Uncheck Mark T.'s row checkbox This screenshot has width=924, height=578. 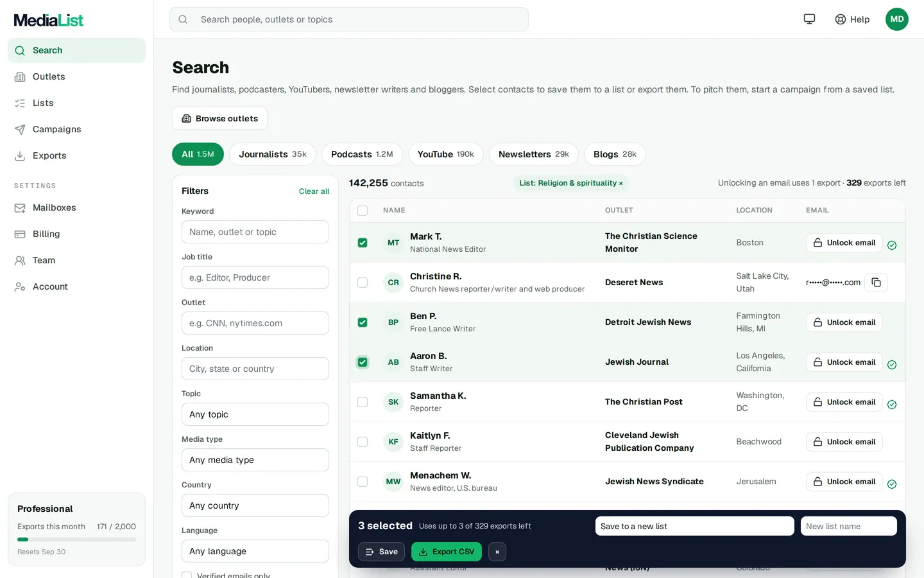pyautogui.click(x=363, y=243)
